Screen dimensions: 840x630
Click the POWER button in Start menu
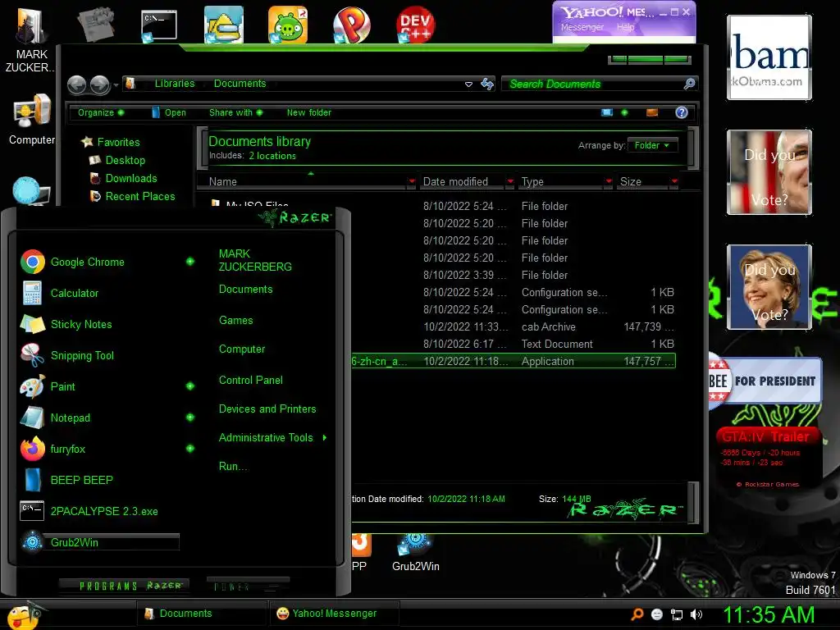248,586
